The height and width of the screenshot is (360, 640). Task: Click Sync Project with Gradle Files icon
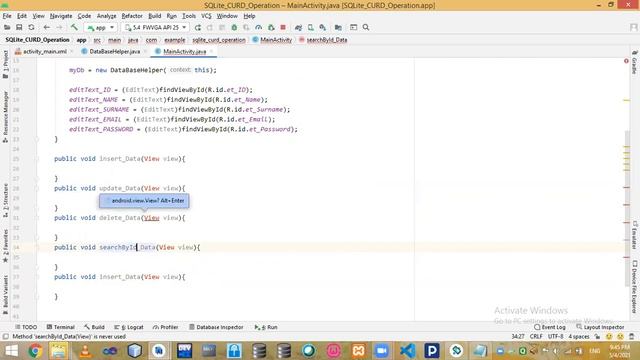pos(298,27)
